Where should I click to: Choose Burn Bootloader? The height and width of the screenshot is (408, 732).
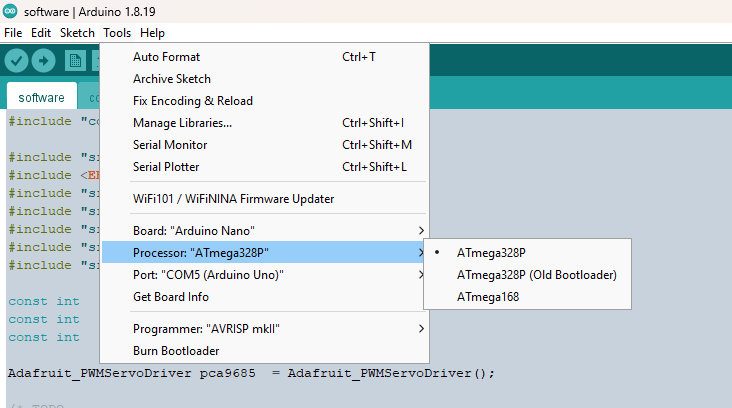[x=265, y=351]
